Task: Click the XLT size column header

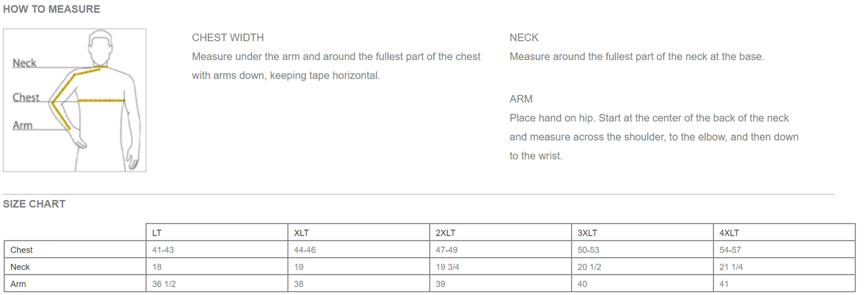Action: pyautogui.click(x=302, y=233)
